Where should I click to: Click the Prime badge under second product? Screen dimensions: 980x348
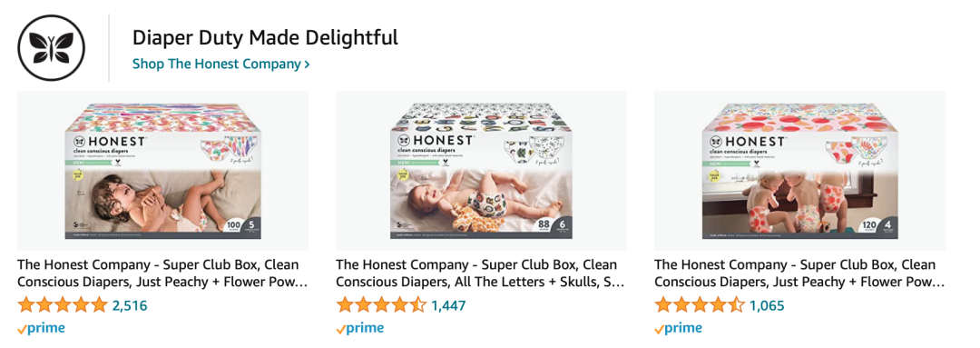point(360,329)
